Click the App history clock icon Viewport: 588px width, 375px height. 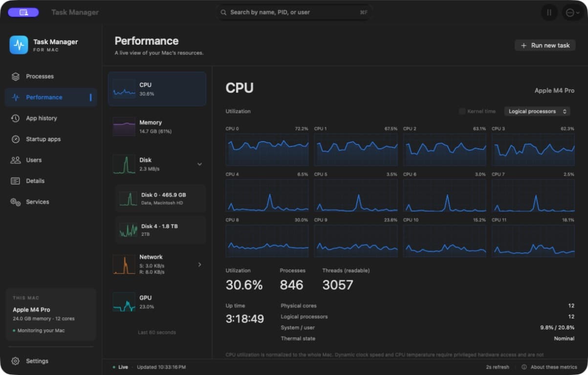tap(16, 118)
